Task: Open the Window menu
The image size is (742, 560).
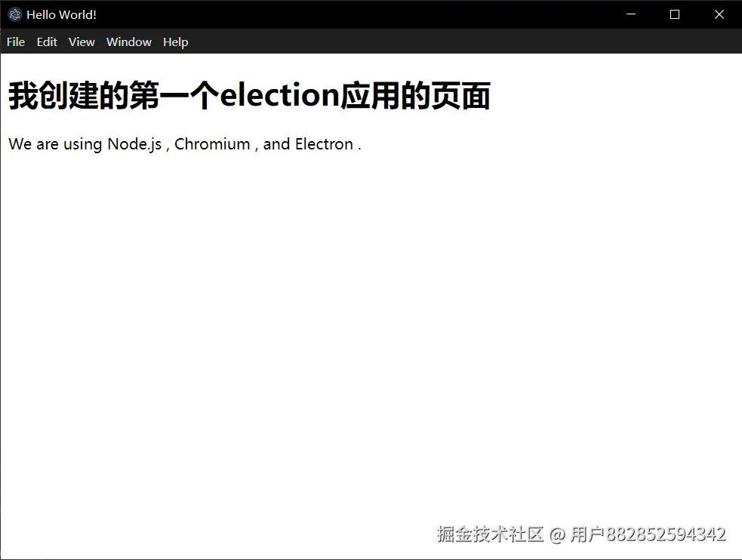Action: [129, 42]
